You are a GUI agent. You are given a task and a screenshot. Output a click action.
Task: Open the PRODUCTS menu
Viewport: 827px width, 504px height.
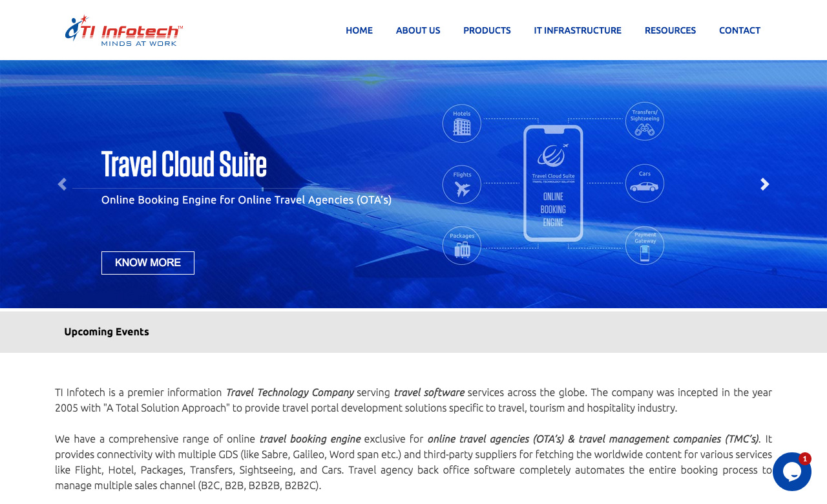(x=487, y=30)
